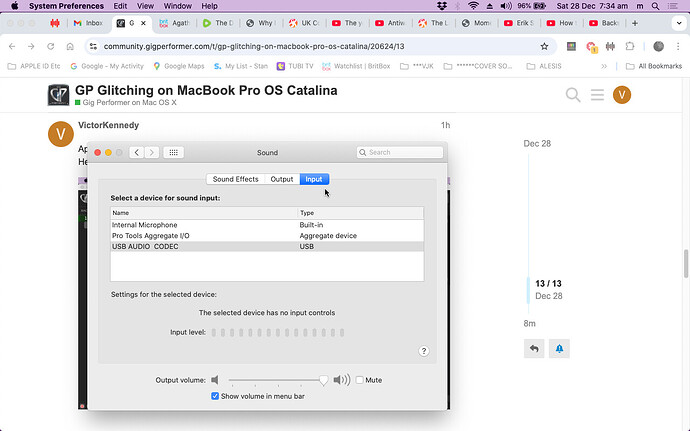Click the battery status indicator
This screenshot has width=690, height=431.
tap(532, 6)
